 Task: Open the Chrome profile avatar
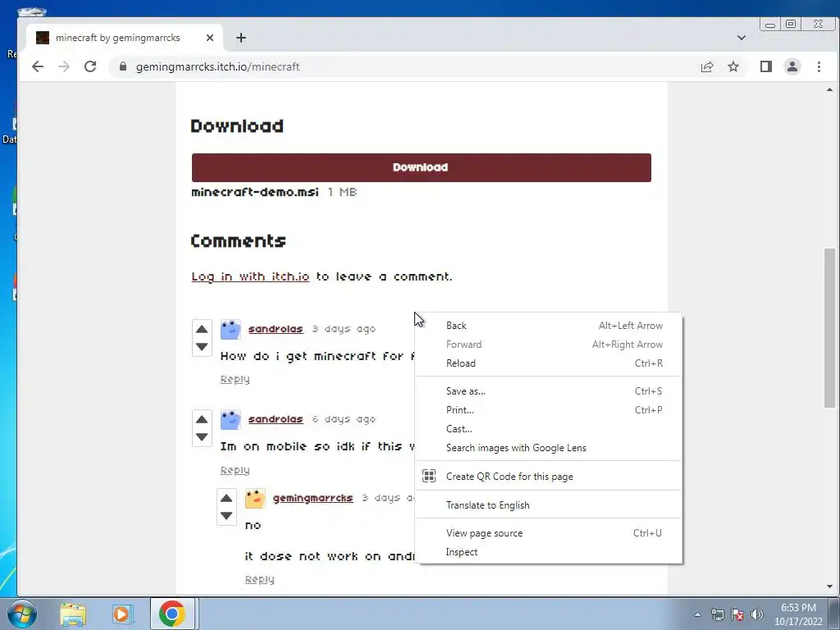792,66
